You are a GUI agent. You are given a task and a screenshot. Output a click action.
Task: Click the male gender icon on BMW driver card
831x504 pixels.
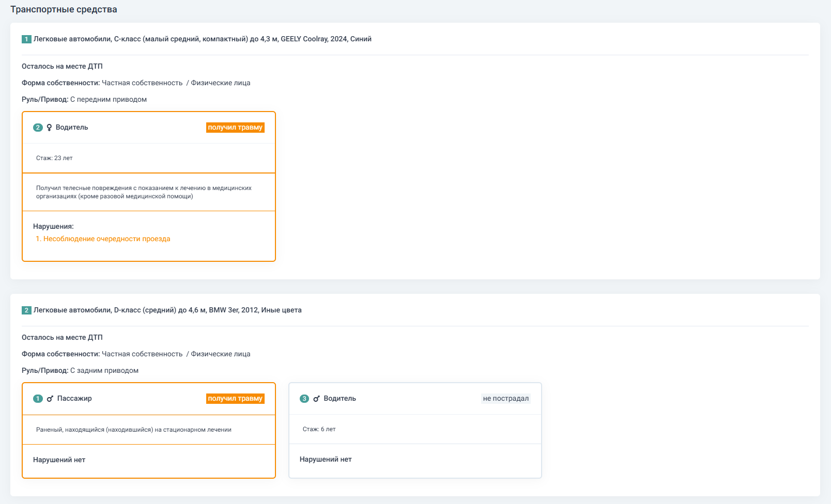pos(316,399)
